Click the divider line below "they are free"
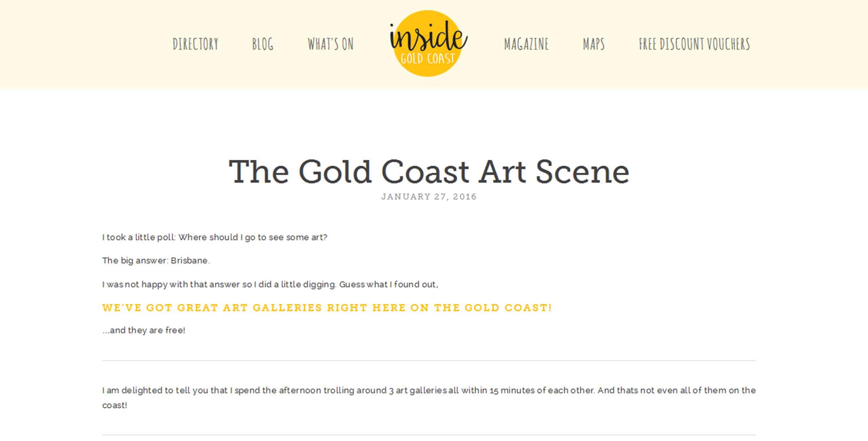 click(x=429, y=361)
